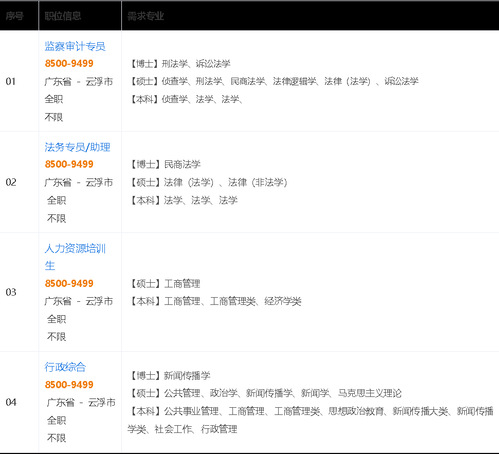Click the 【博士】新闻传播学 majors line
This screenshot has height=454, width=499.
pos(169,376)
